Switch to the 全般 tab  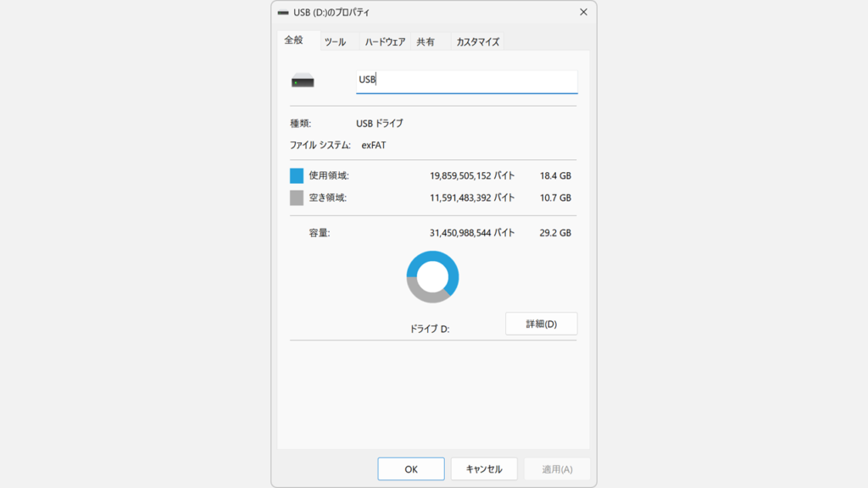pos(298,41)
